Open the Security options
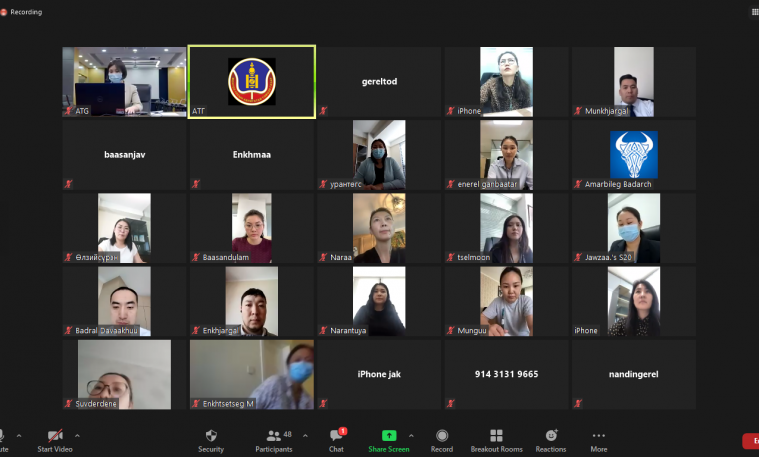 point(211,440)
